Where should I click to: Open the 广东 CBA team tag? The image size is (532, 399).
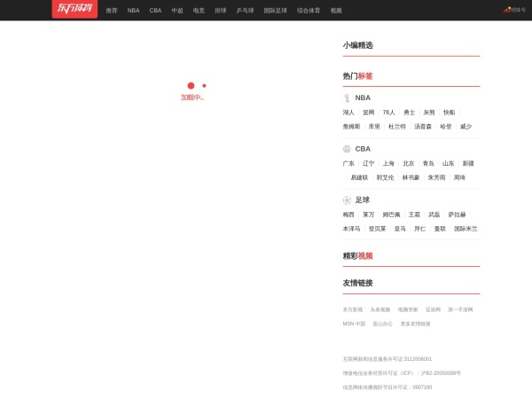[348, 163]
